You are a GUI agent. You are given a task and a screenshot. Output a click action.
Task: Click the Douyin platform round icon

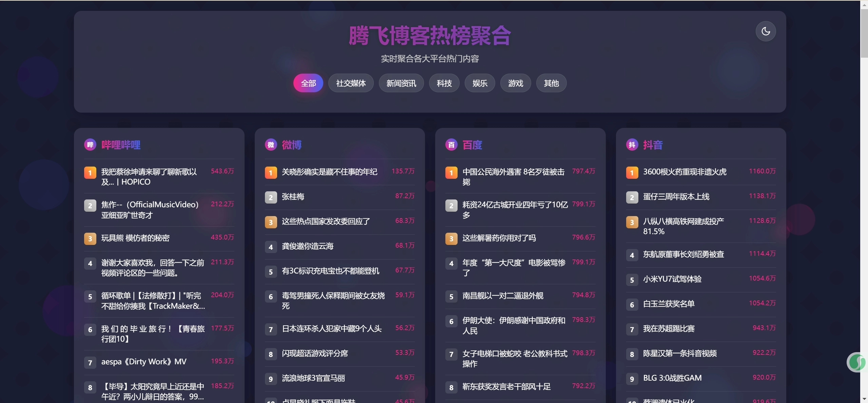[632, 145]
